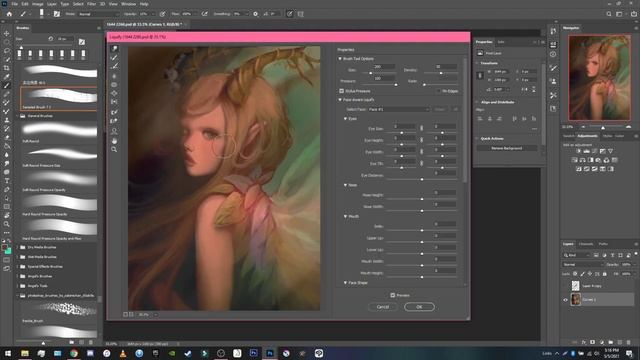Click the Home icon in options bar

click(x=9, y=14)
